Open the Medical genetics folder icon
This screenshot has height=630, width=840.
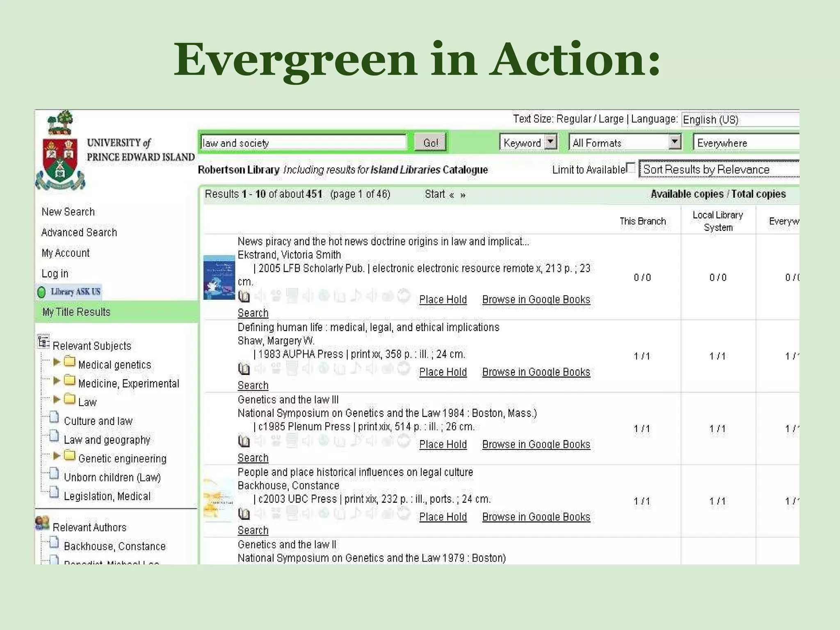[x=70, y=362]
